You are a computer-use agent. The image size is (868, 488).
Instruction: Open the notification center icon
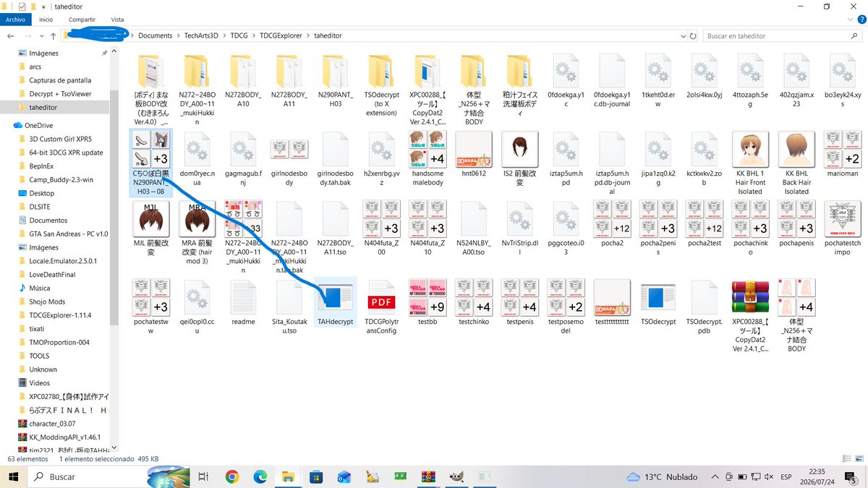tap(852, 476)
